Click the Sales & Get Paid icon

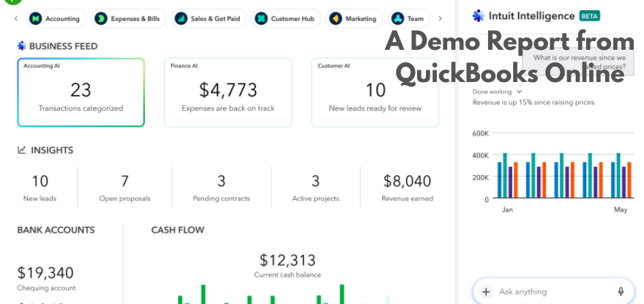(181, 18)
